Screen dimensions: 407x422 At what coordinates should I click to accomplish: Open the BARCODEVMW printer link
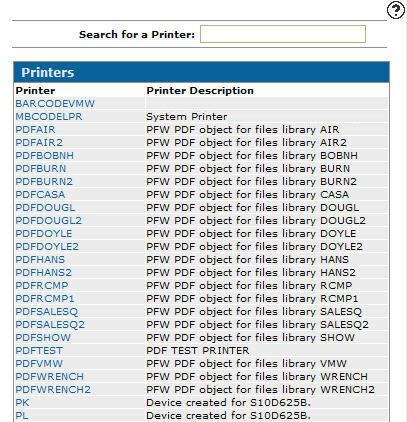(x=55, y=104)
